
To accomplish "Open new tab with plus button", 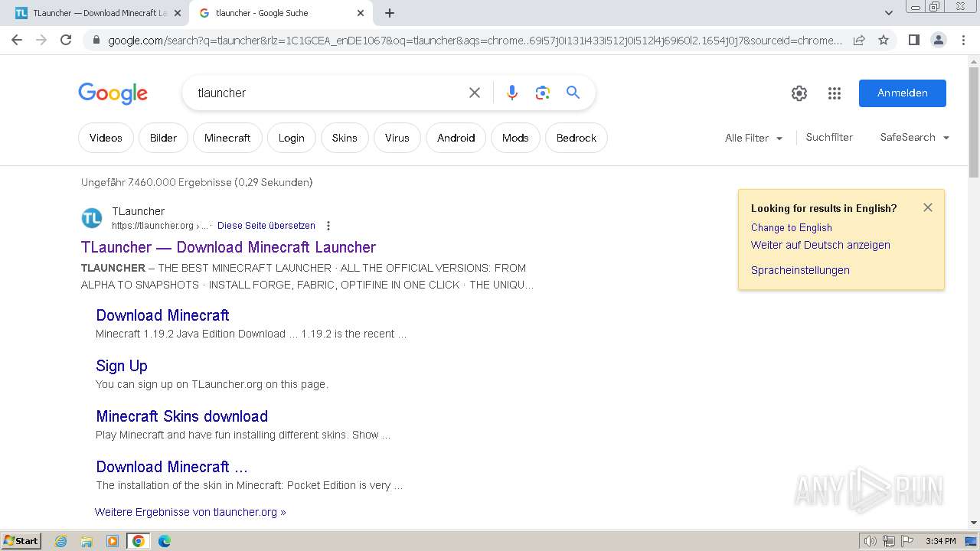I will click(390, 13).
